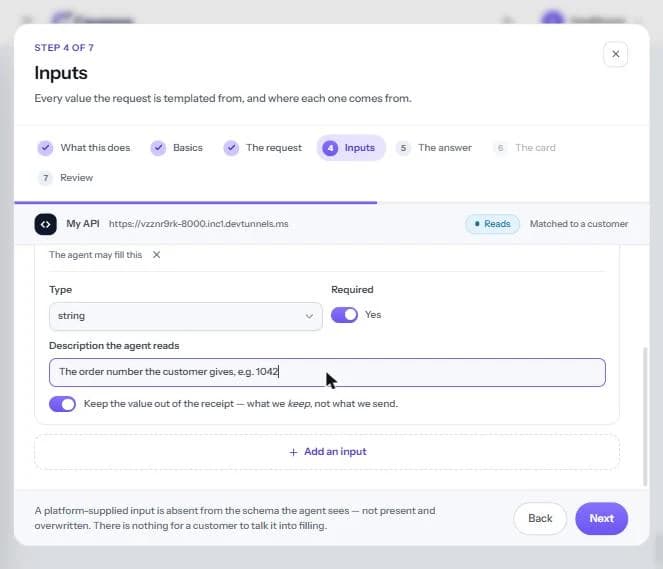The width and height of the screenshot is (663, 569).
Task: Go to the 'What this does' step
Action: [84, 148]
